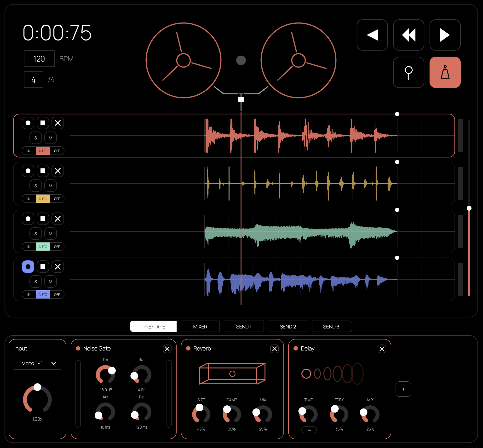Viewport: 483px width, 448px height.
Task: Set the green track monitoring to OFF
Action: coord(57,247)
